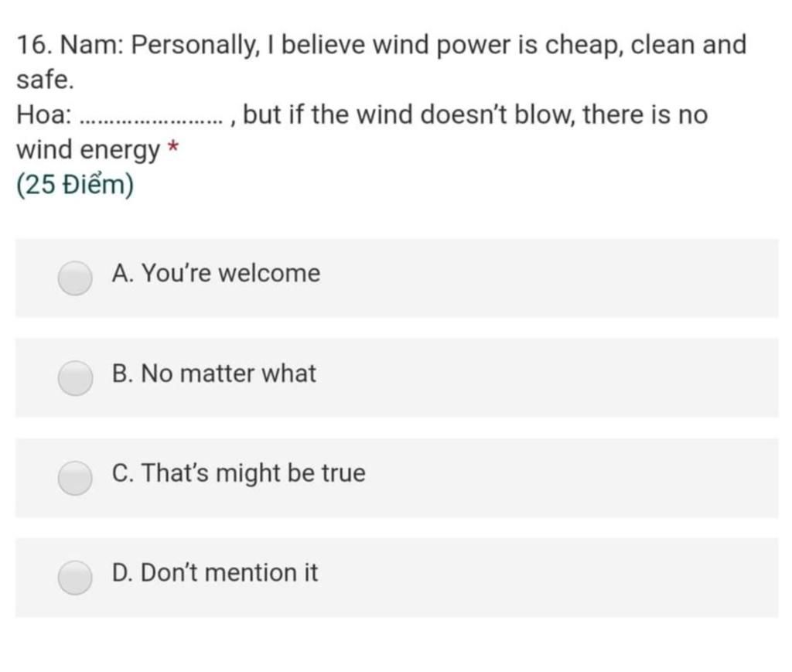Tick the radio button next to "Don't mention it"
The height and width of the screenshot is (672, 792).
(75, 577)
